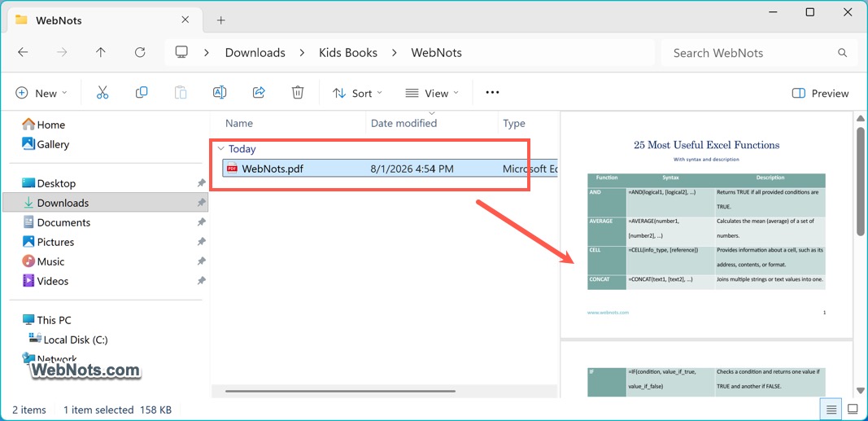
Task: Switch to large thumbnails view icon
Action: (x=853, y=410)
